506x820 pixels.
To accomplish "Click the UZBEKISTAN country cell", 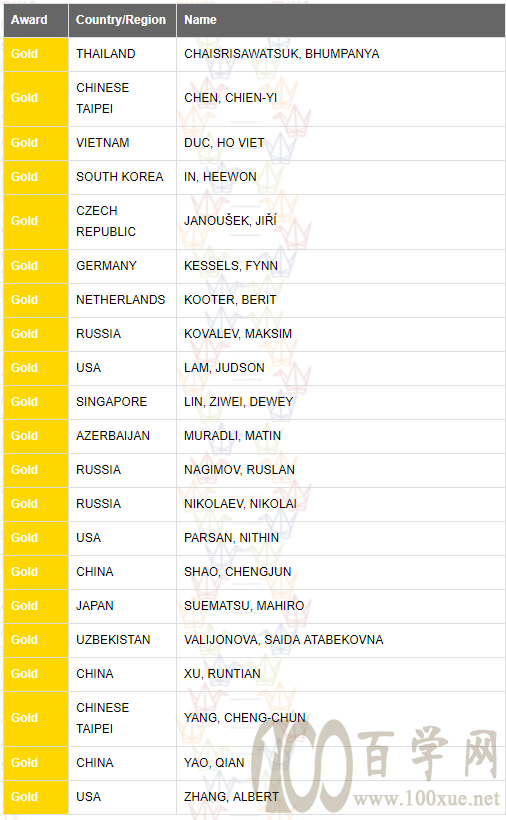I will point(122,640).
